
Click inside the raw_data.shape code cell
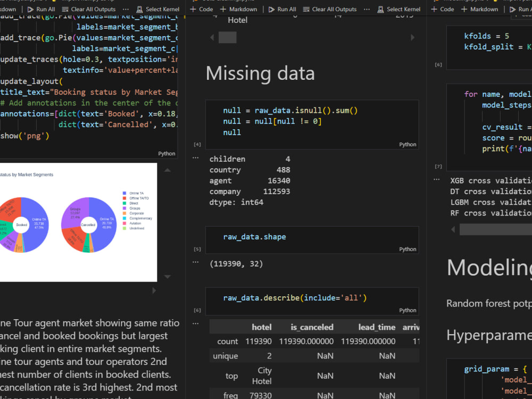click(x=312, y=240)
